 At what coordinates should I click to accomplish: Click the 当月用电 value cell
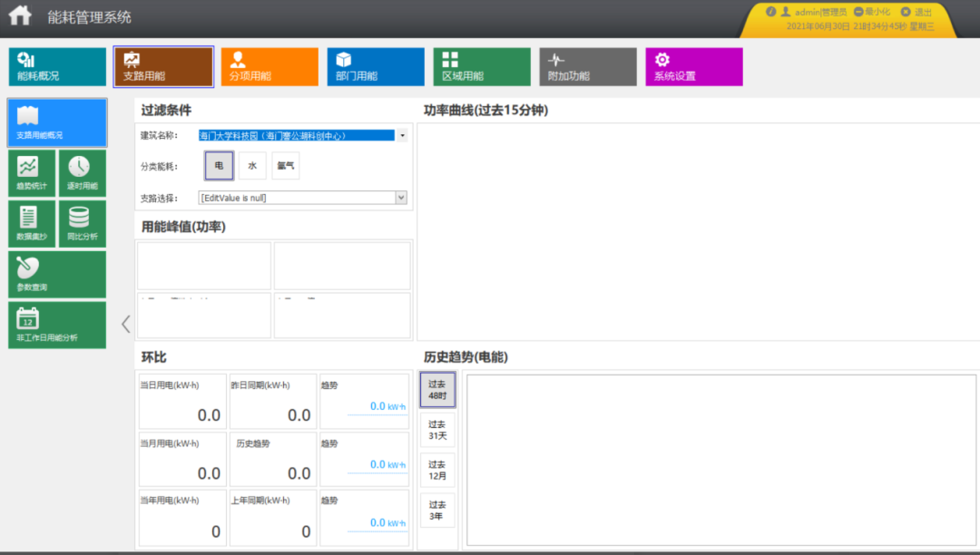coord(182,460)
